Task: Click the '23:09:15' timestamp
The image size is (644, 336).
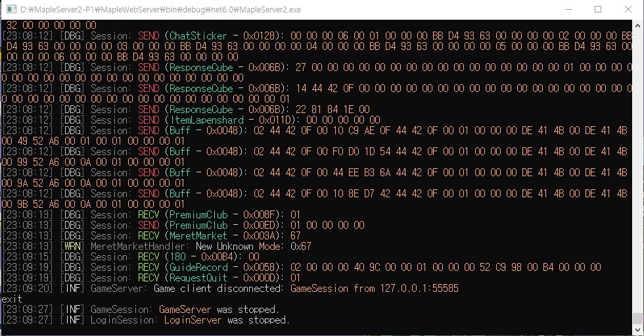Action: tap(28, 256)
